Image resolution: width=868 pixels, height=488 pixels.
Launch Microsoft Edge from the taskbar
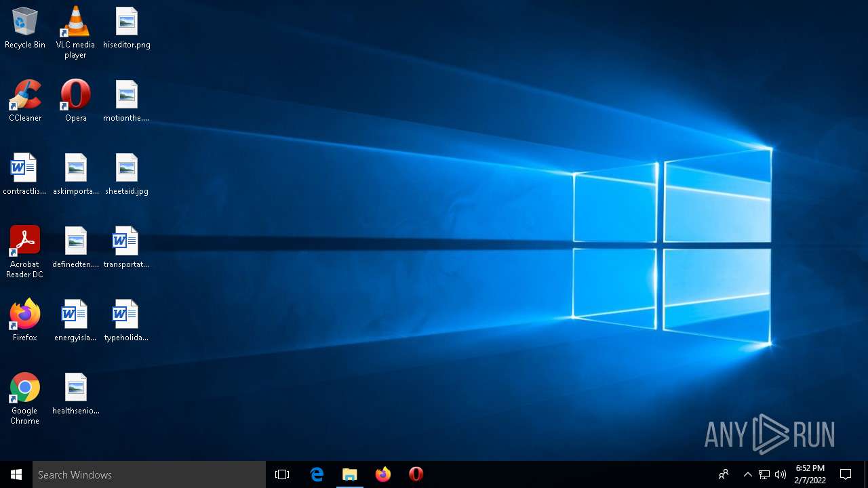(x=317, y=474)
